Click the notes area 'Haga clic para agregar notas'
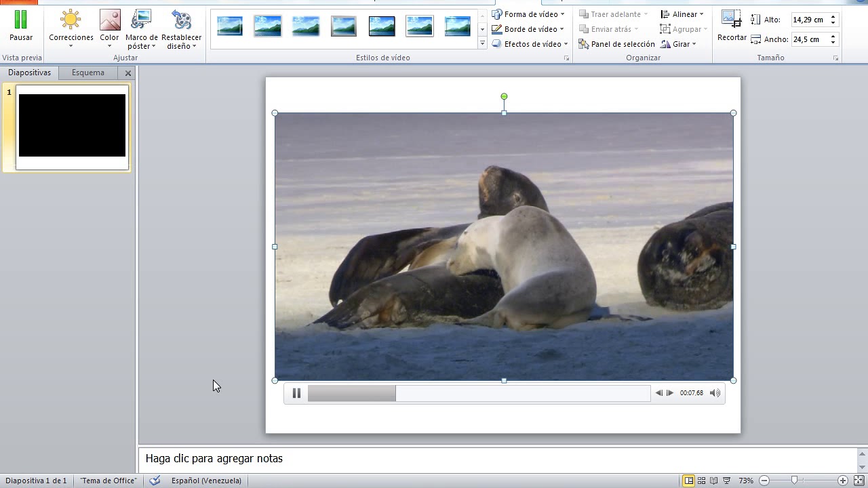This screenshot has height=488, width=868. point(214,459)
